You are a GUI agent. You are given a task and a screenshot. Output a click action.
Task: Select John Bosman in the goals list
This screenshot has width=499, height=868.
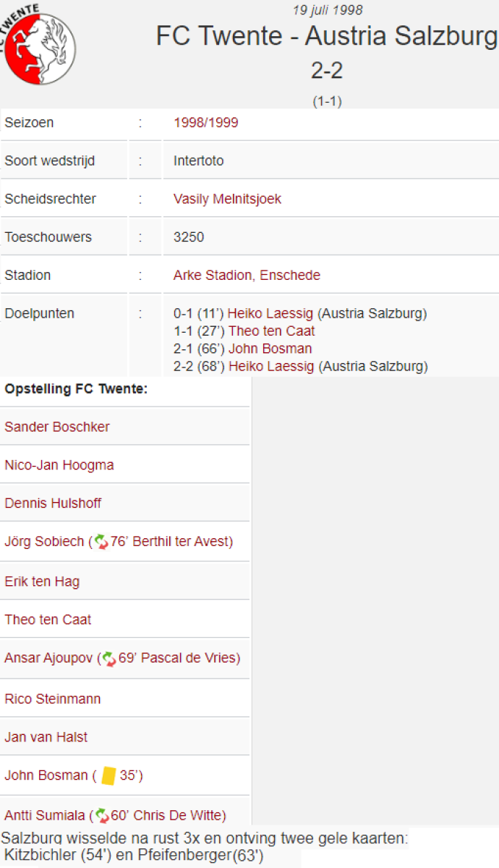point(270,349)
